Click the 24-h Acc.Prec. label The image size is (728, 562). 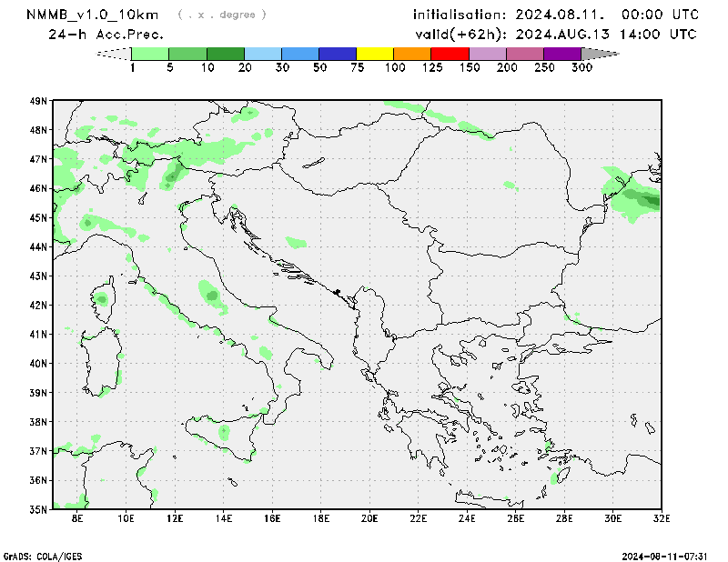click(106, 35)
